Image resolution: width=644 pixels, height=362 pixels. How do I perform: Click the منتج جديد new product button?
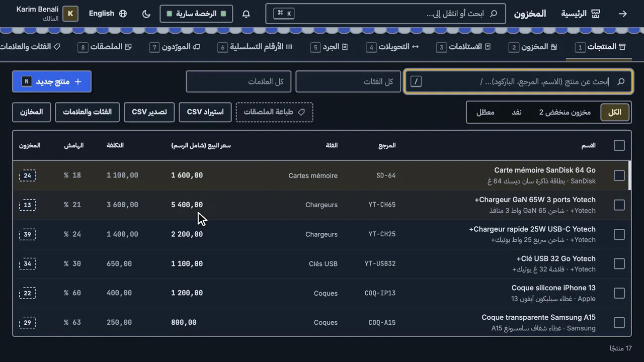click(52, 81)
